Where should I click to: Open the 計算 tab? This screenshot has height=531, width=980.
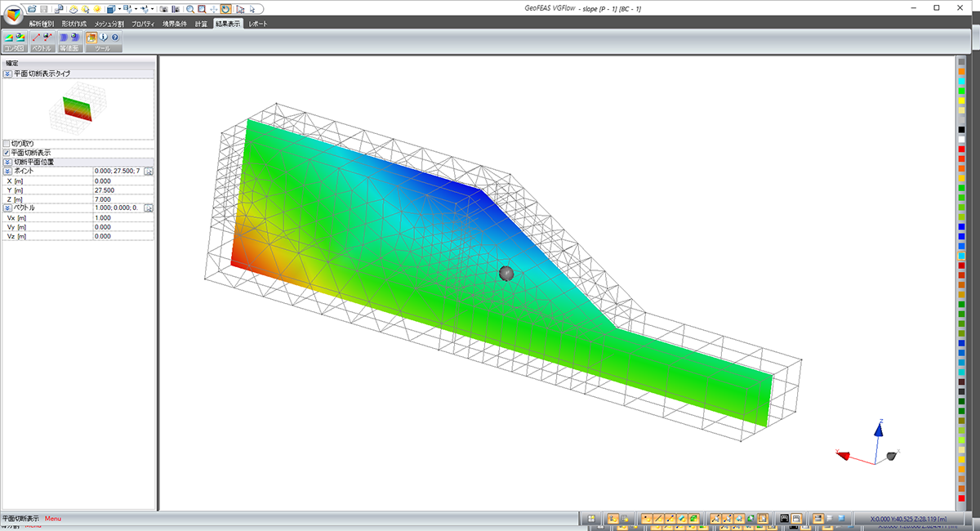pyautogui.click(x=201, y=24)
